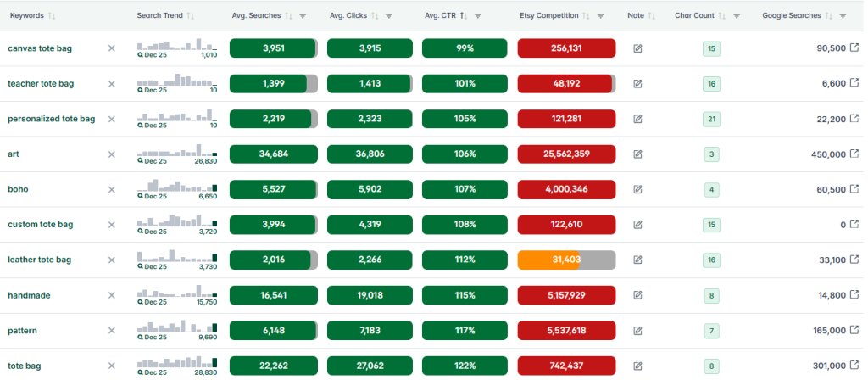Edit note for the 'pattern' keyword

(637, 331)
